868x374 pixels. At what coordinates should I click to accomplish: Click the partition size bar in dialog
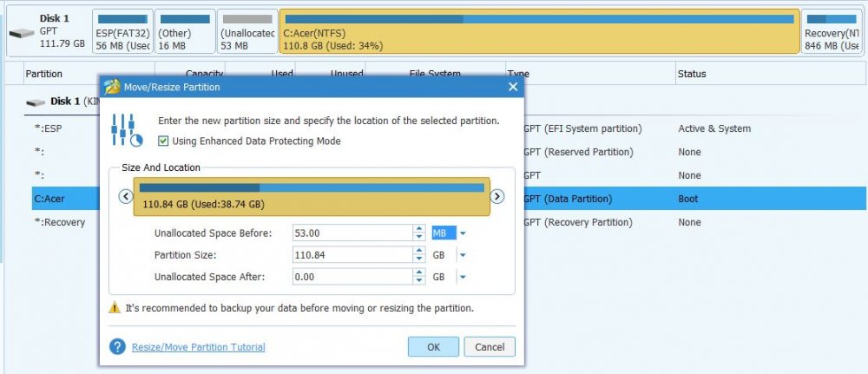(x=312, y=196)
